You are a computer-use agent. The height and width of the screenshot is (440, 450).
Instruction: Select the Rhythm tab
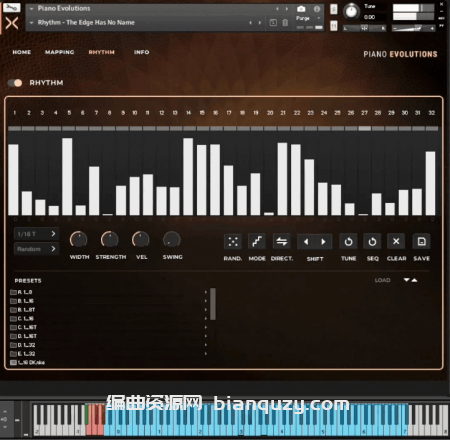[102, 52]
